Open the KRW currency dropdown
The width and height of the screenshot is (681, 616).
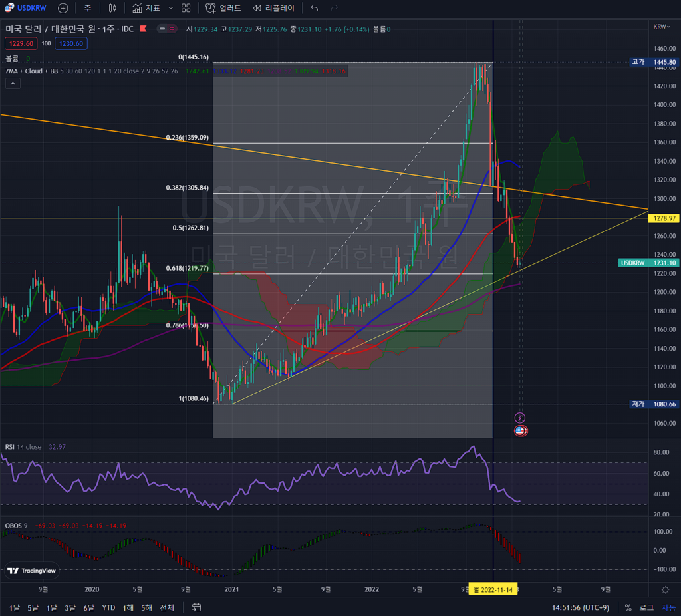click(661, 27)
